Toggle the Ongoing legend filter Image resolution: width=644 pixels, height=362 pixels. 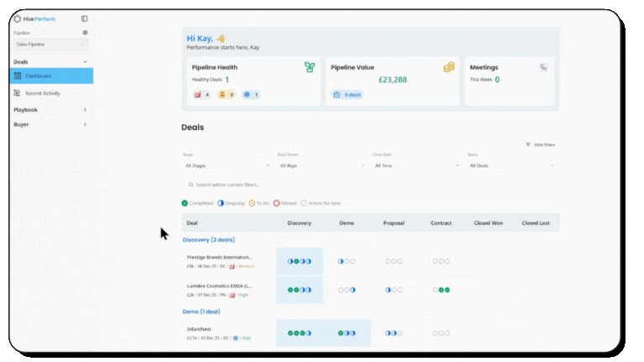pyautogui.click(x=231, y=203)
